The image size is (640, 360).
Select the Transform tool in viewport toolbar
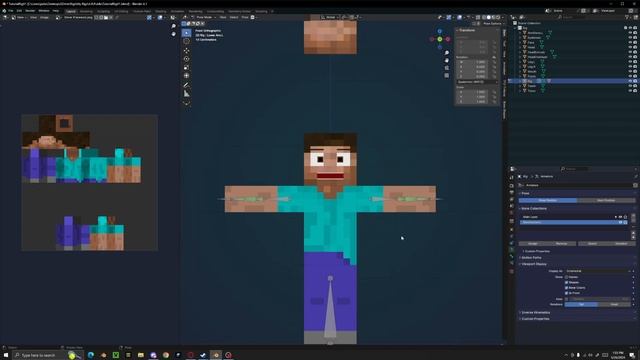click(x=187, y=76)
